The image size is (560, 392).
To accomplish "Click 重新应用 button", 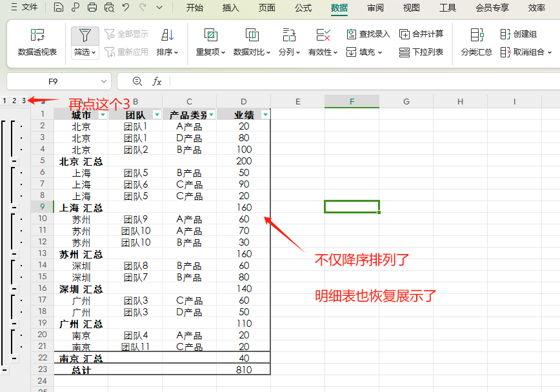I will pyautogui.click(x=126, y=52).
